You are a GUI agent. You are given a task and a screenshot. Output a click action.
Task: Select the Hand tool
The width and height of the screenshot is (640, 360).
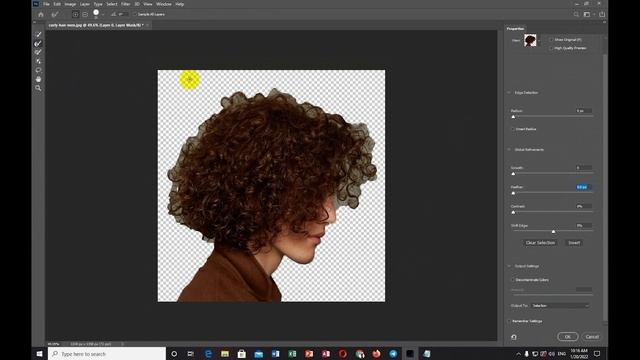click(38, 79)
